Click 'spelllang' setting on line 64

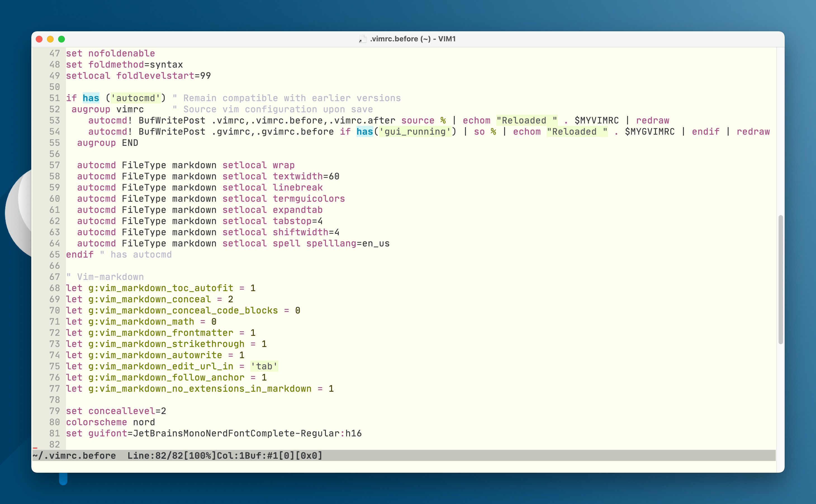click(x=331, y=243)
